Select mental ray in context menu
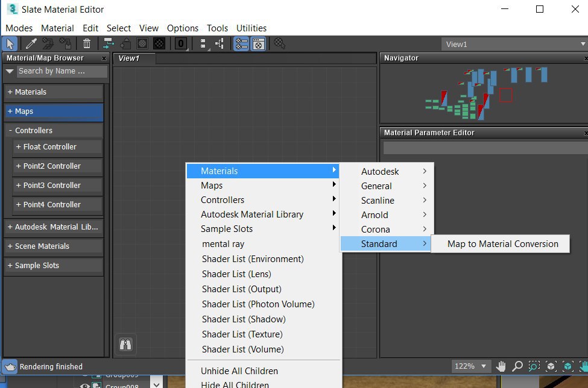Screen dimensions: 588x388 [x=264, y=244]
